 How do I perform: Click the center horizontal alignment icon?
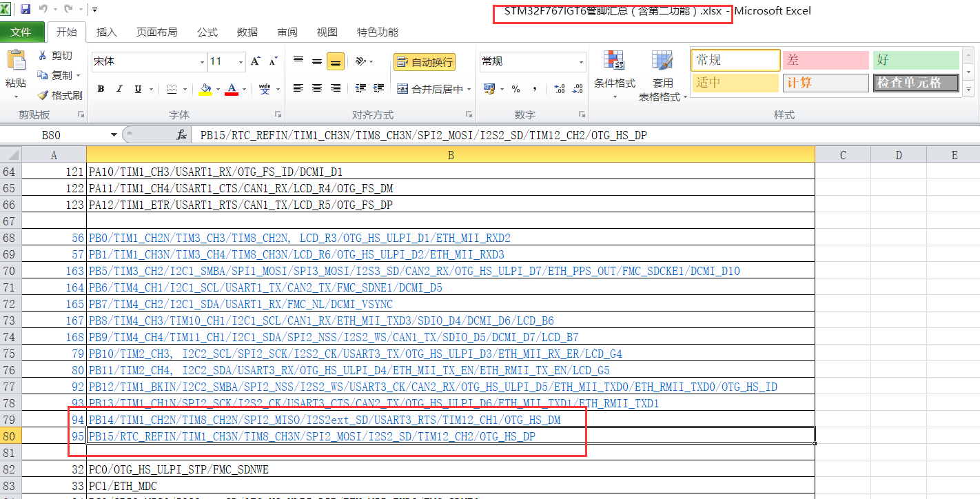click(x=317, y=88)
